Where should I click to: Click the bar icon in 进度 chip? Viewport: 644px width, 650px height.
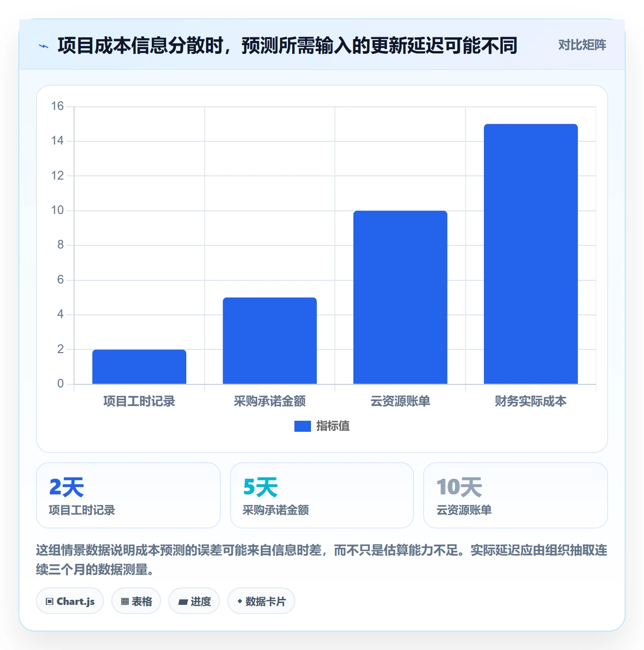coord(183,602)
